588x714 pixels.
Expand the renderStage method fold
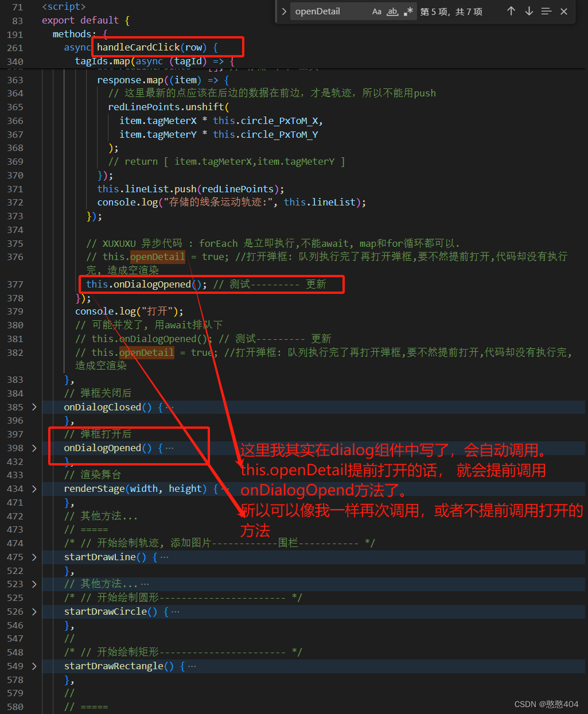coord(34,488)
